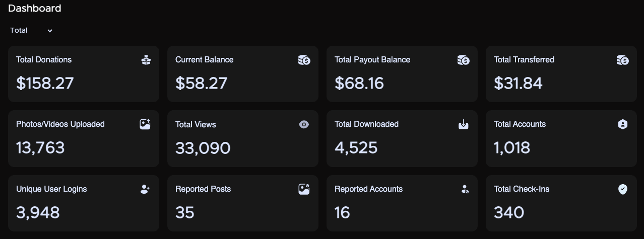644x239 pixels.
Task: Click the $58.27 Current Balance amount
Action: pyautogui.click(x=201, y=83)
